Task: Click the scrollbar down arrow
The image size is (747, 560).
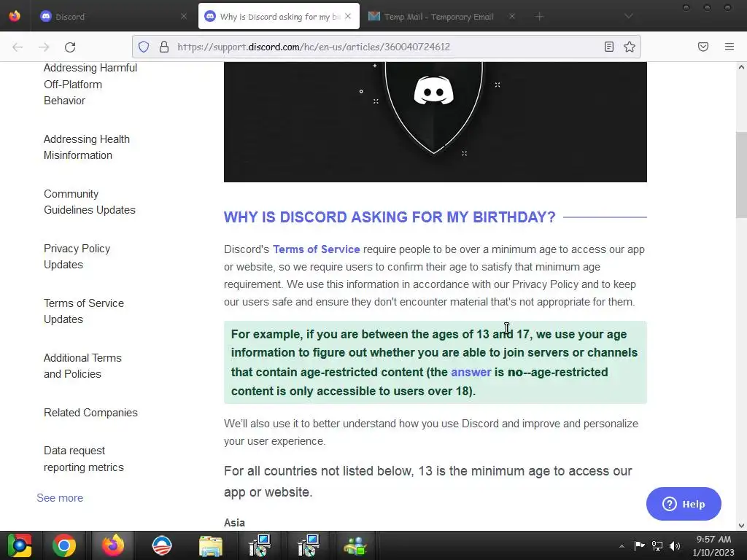Action: pos(741,526)
